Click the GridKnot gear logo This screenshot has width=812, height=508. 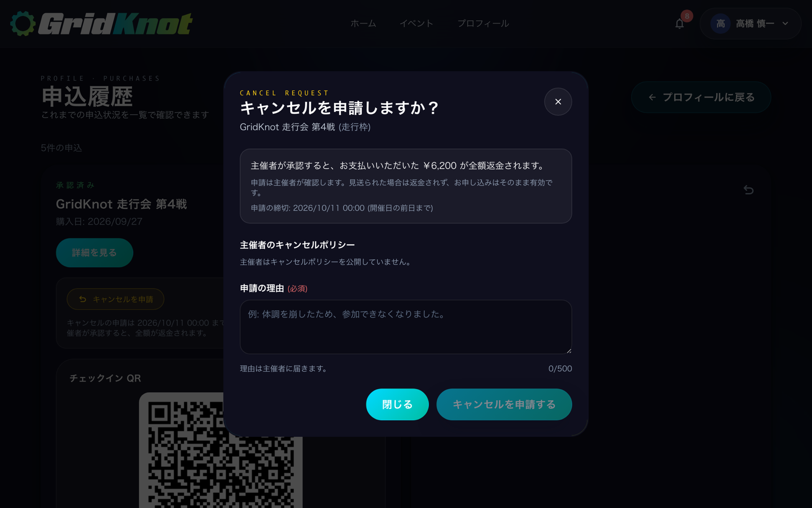(23, 23)
